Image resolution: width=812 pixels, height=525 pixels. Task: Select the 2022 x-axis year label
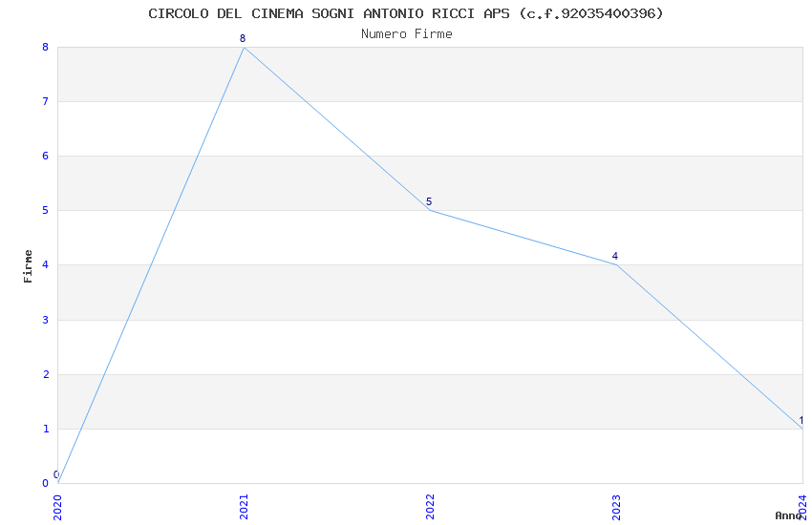[430, 508]
